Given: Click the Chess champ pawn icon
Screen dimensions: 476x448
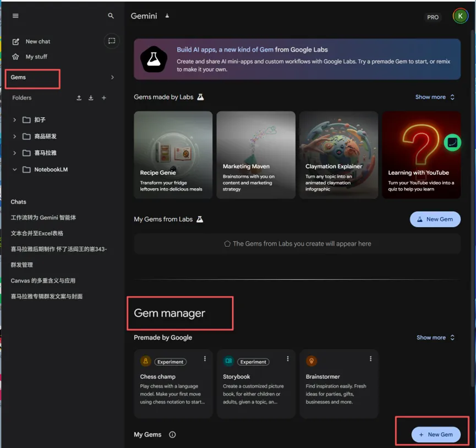Looking at the screenshot, I should 146,361.
